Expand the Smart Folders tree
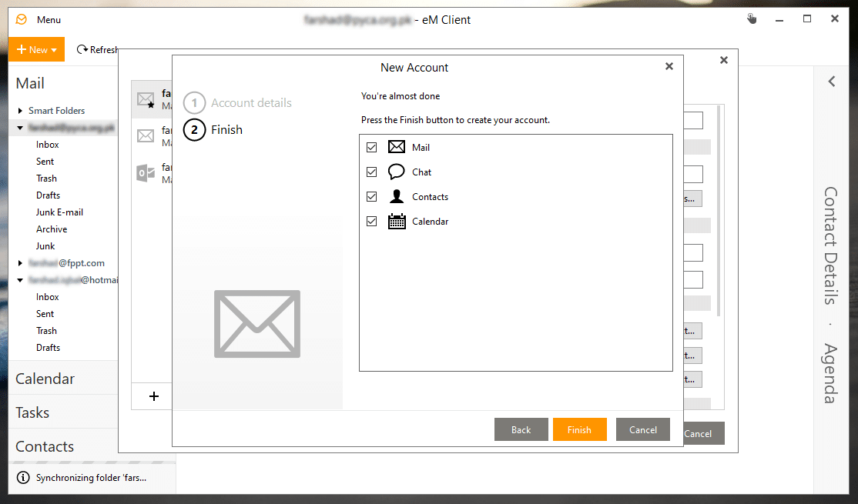This screenshot has width=858, height=504. pos(21,111)
